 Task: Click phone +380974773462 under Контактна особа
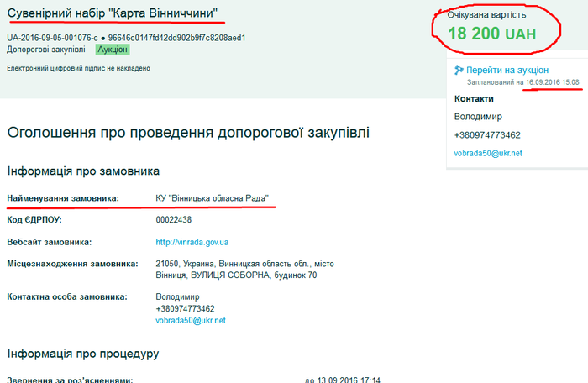(185, 309)
